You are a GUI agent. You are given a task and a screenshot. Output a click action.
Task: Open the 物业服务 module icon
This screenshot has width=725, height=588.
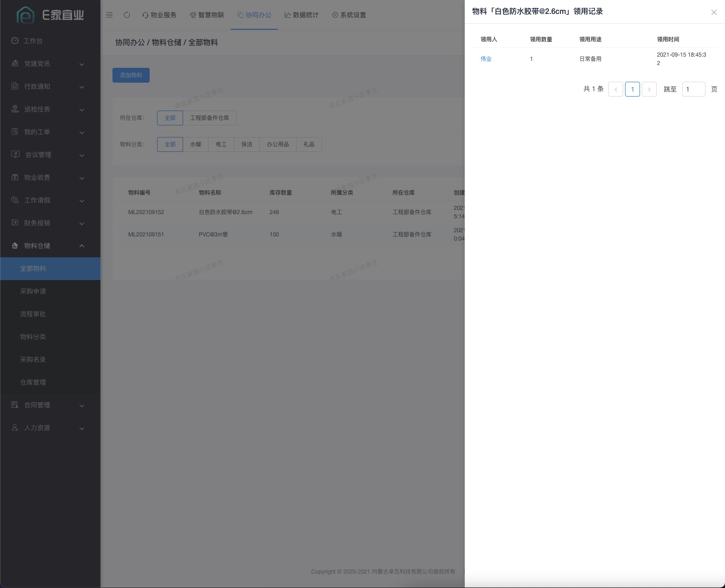145,15
